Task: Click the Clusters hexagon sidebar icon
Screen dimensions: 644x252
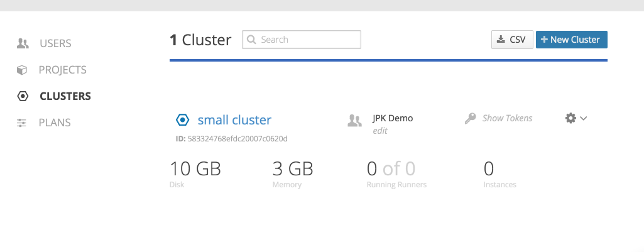Action: (22, 96)
